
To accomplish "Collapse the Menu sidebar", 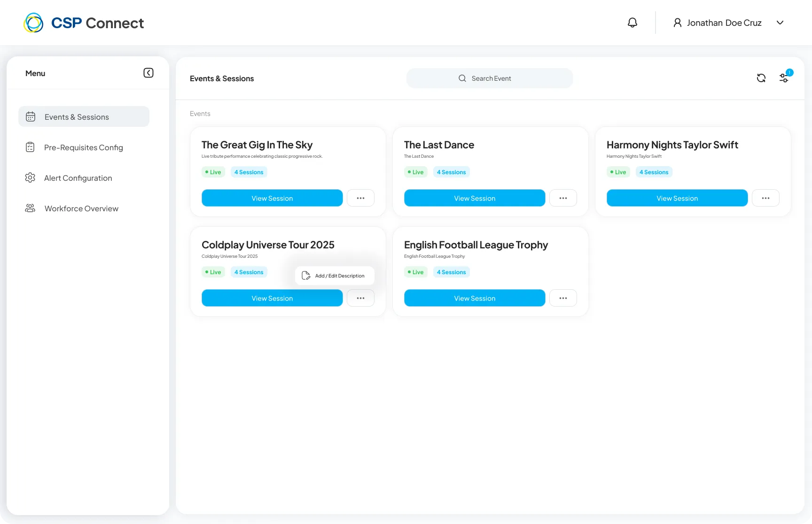I will pos(148,73).
